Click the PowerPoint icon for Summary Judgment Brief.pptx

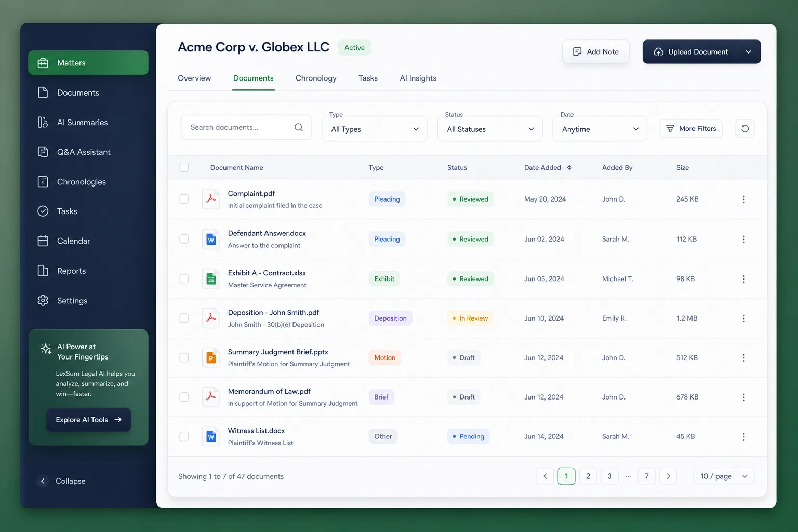click(211, 358)
